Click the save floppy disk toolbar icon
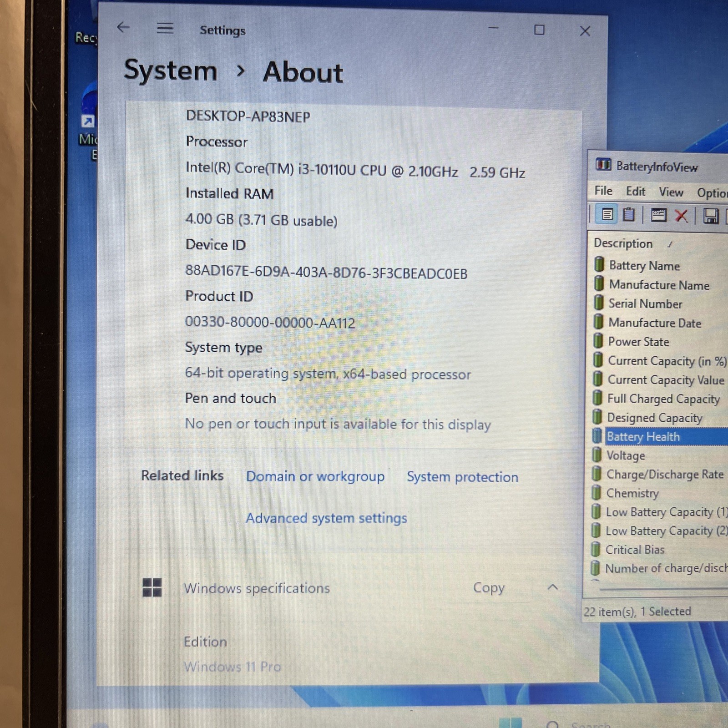728x728 pixels. pyautogui.click(x=711, y=216)
